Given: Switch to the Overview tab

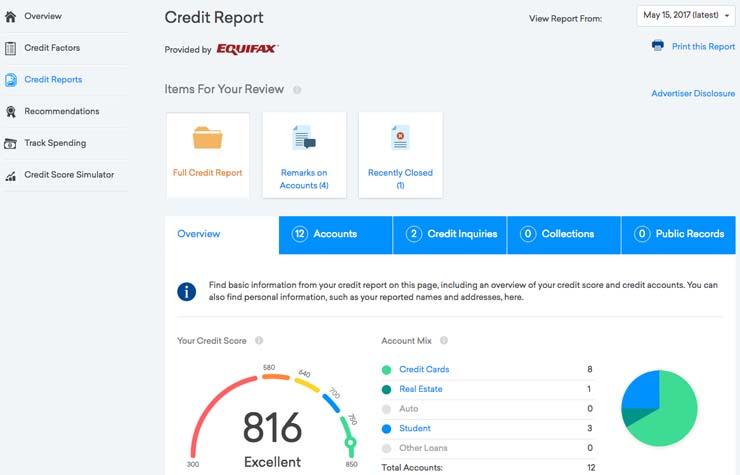Looking at the screenshot, I should 222,235.
